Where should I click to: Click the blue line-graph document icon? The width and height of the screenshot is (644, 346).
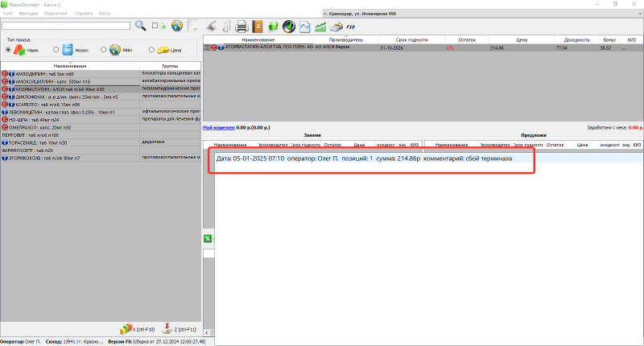pos(305,27)
